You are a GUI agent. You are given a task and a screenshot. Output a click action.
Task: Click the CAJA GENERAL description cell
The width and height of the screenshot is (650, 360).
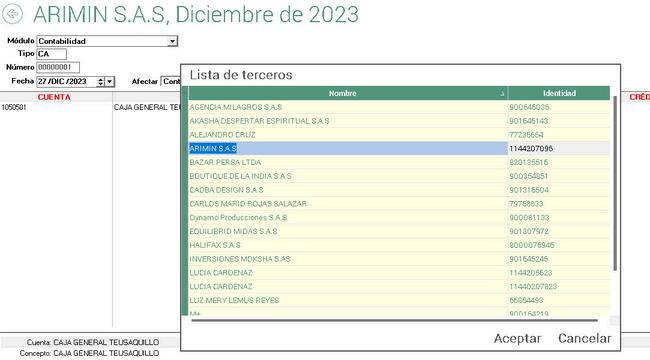coord(147,107)
